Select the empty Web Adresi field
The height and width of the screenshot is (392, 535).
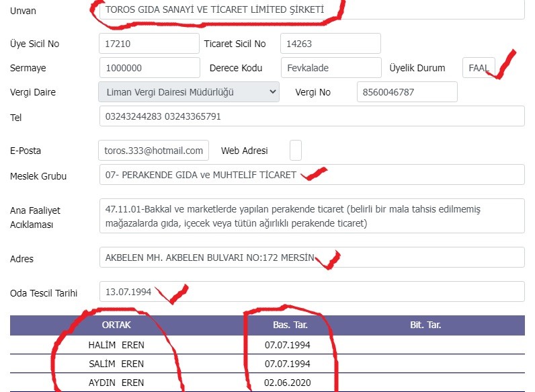pyautogui.click(x=296, y=150)
